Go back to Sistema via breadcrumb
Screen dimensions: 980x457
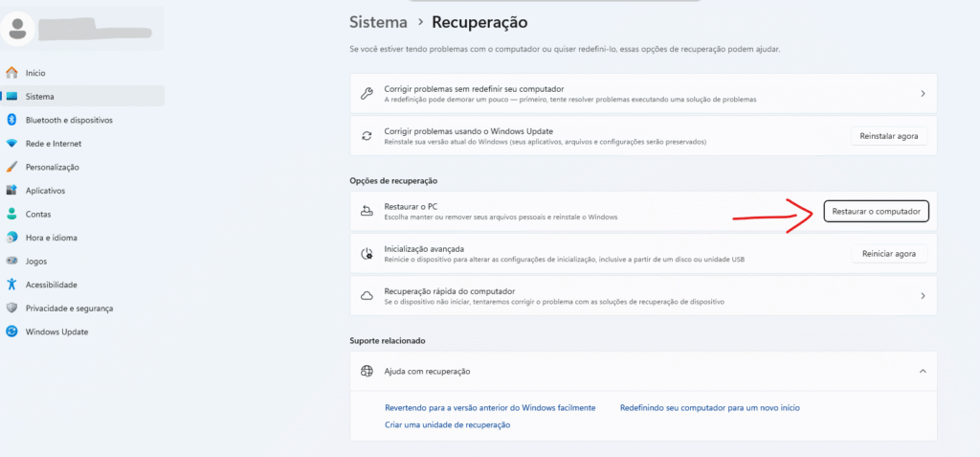[378, 23]
